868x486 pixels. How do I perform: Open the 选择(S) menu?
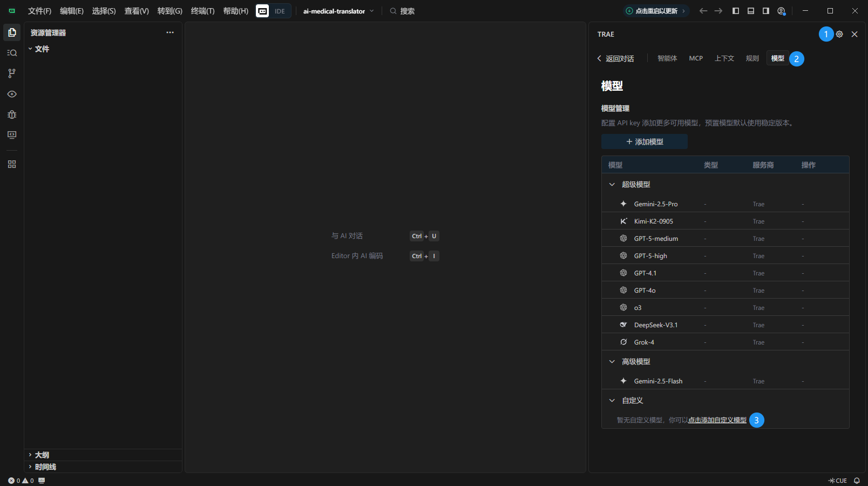click(x=104, y=11)
